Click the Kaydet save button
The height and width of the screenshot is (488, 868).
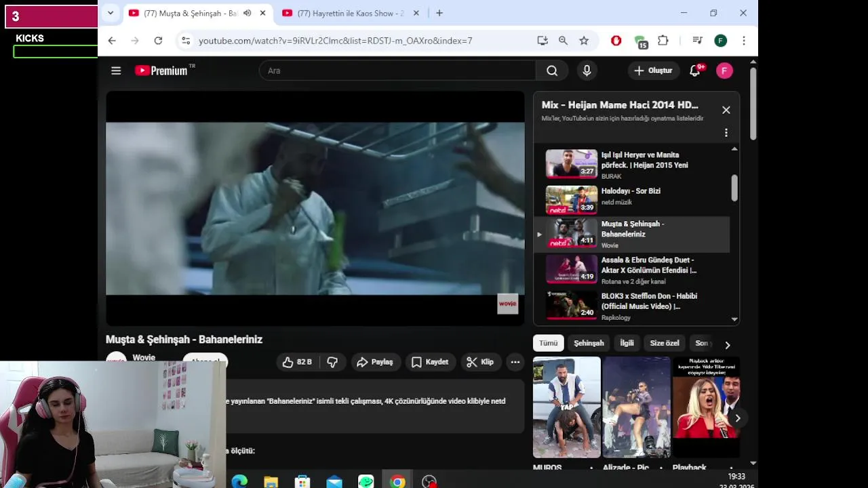pos(430,362)
